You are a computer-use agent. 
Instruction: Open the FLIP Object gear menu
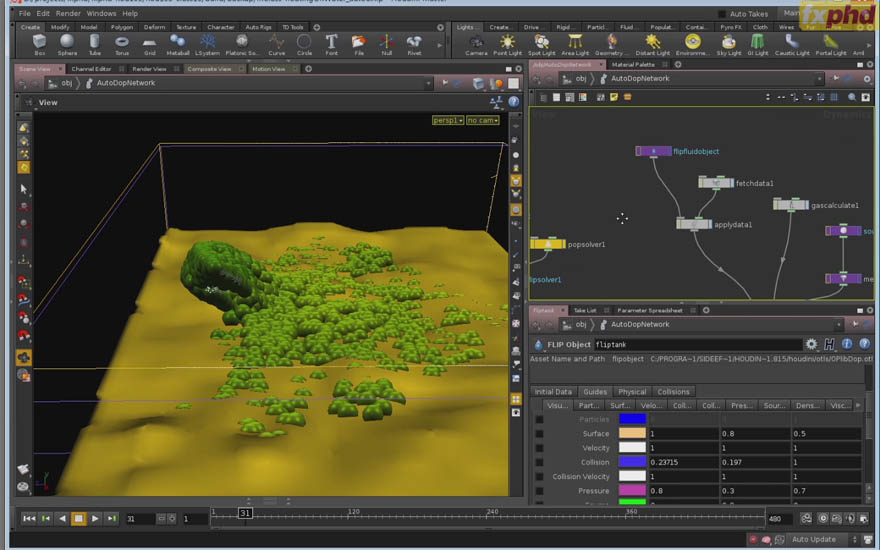[812, 344]
